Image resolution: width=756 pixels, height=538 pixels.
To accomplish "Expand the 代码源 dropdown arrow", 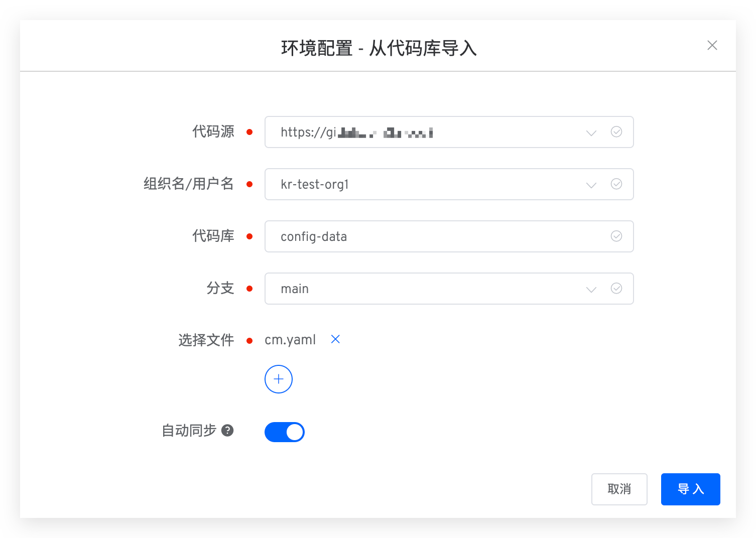I will [x=591, y=133].
